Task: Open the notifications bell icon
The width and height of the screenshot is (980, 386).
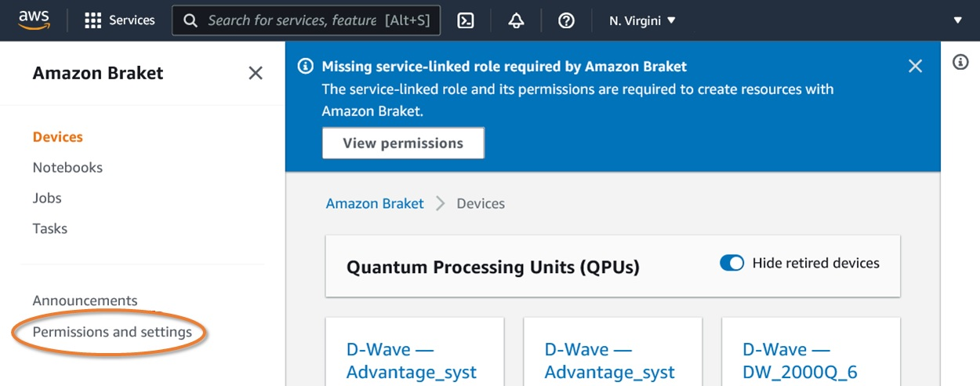Action: point(516,21)
